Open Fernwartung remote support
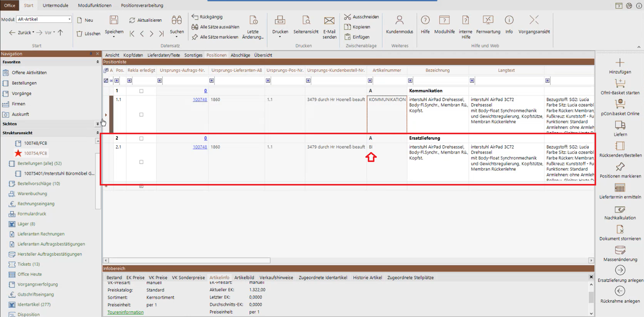This screenshot has width=644, height=317. click(488, 21)
